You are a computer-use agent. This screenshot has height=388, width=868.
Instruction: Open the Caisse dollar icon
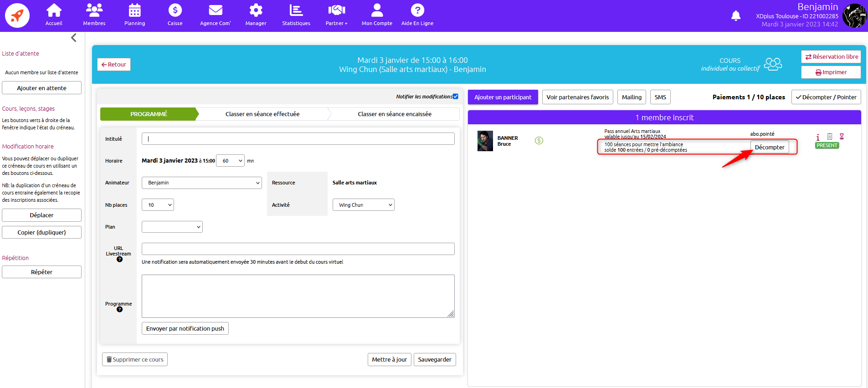tap(175, 10)
